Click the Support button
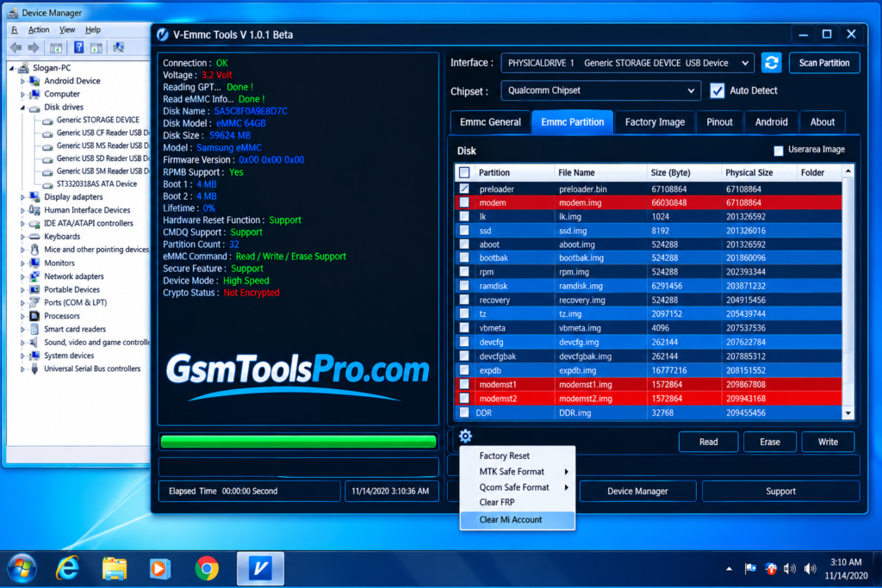Viewport: 882px width, 588px height. (780, 492)
